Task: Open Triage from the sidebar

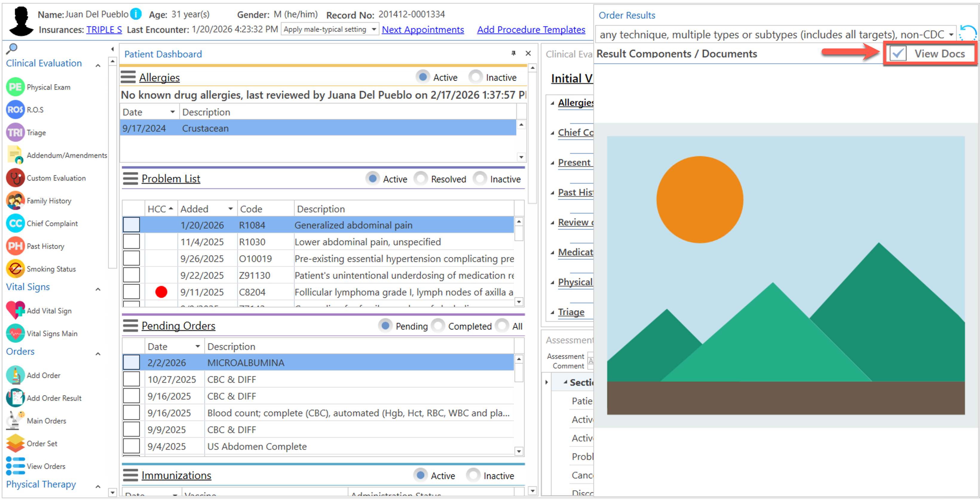Action: point(15,132)
